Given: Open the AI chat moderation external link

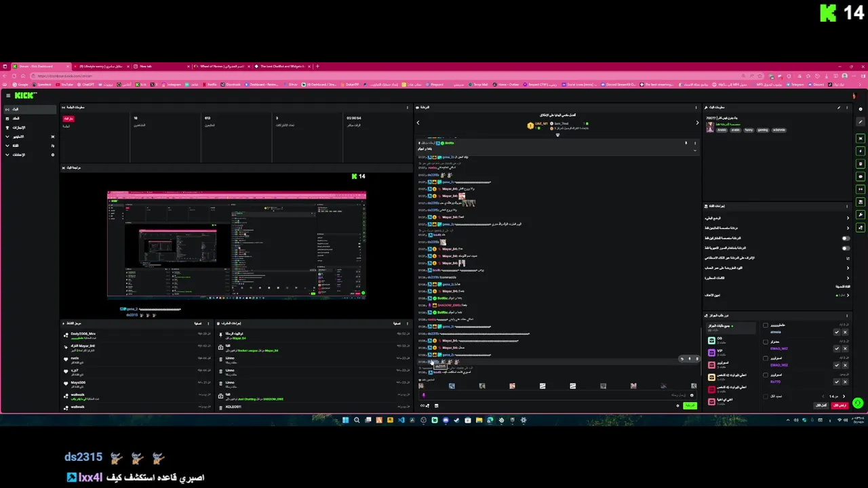Looking at the screenshot, I should 848,258.
